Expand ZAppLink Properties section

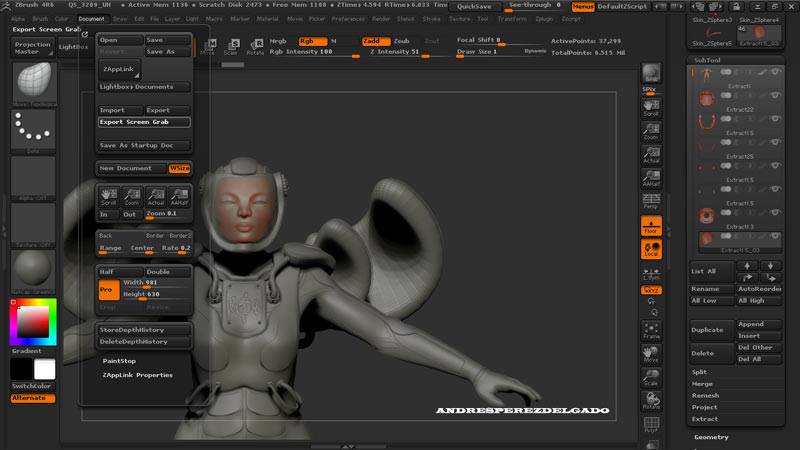[x=137, y=375]
